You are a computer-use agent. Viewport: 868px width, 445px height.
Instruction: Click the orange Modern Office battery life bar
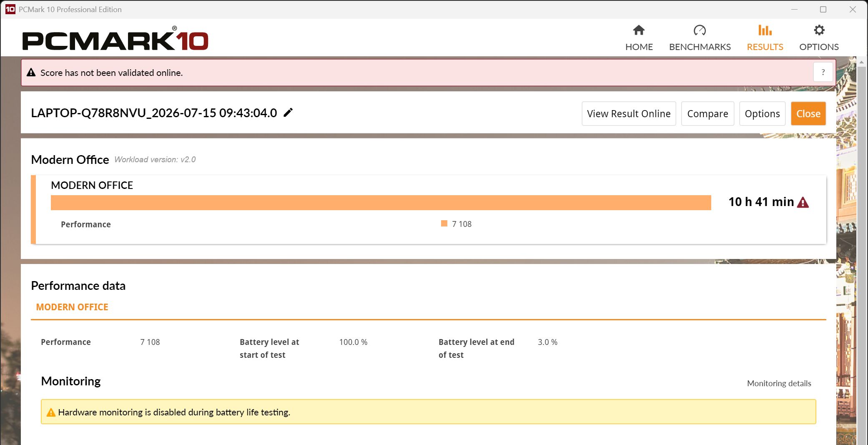tap(381, 203)
